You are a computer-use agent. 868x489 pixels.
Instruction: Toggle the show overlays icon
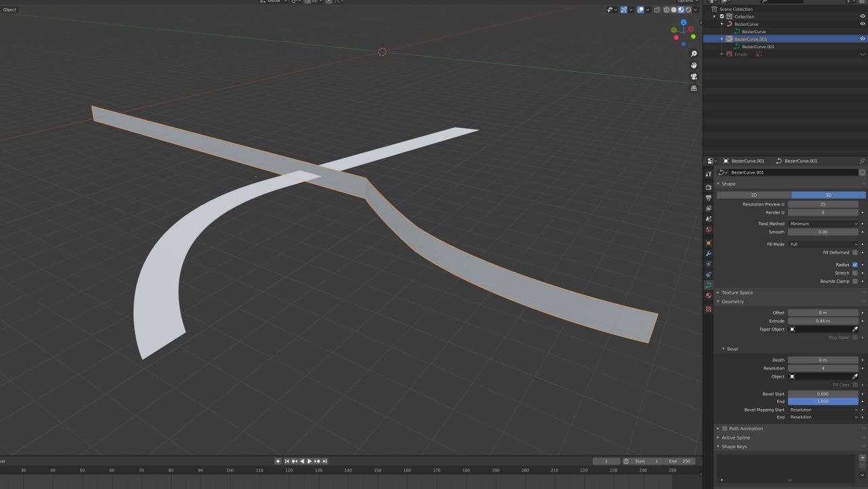pos(640,9)
